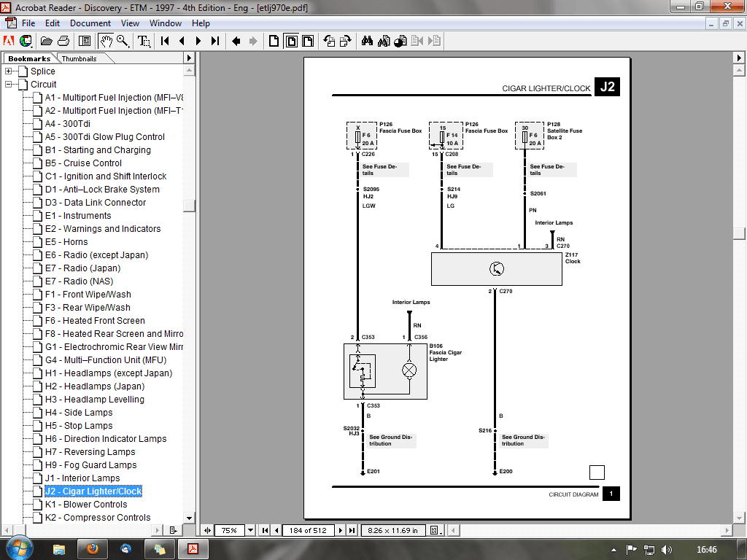This screenshot has width=747, height=560.
Task: Open bookmark A1 - Multiport Fuel Injection
Action: [x=115, y=98]
